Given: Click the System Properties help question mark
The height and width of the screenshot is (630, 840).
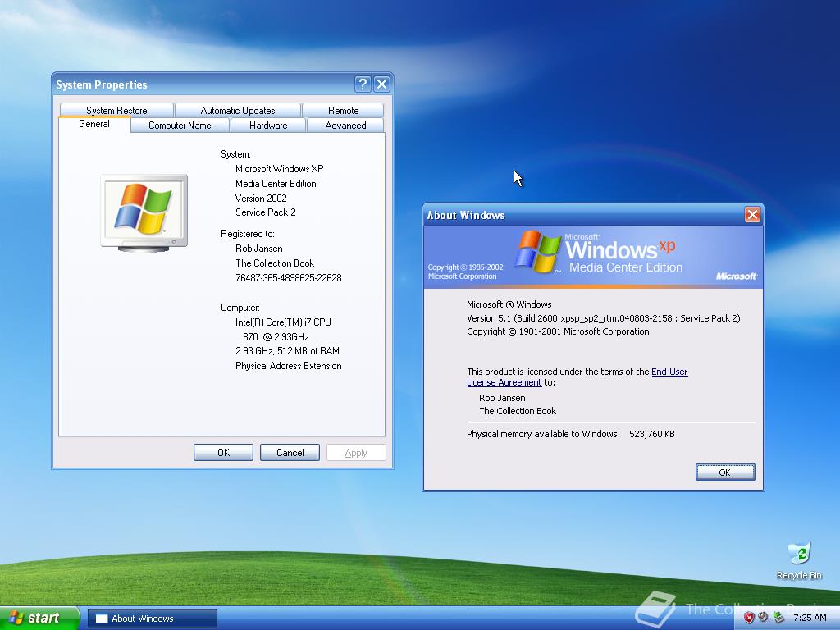Looking at the screenshot, I should pos(363,84).
